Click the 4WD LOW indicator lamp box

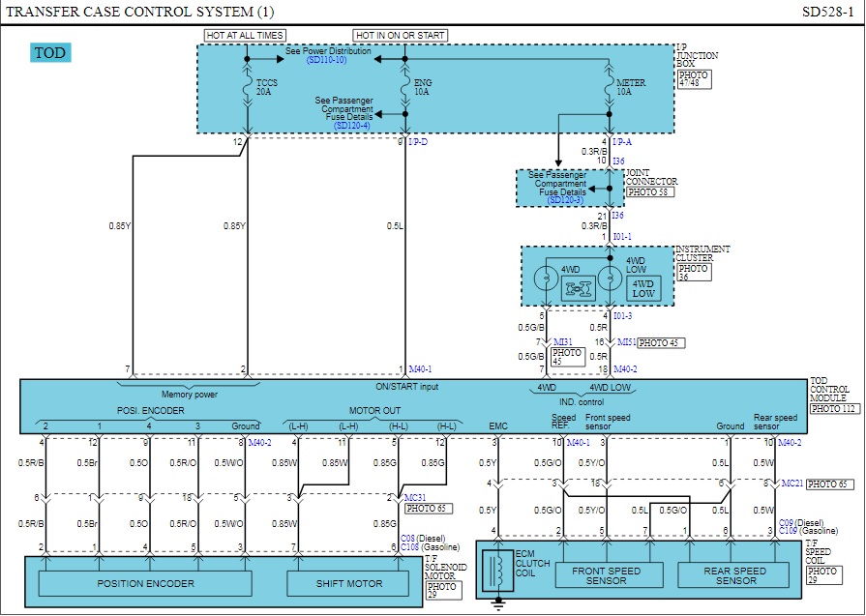[643, 287]
